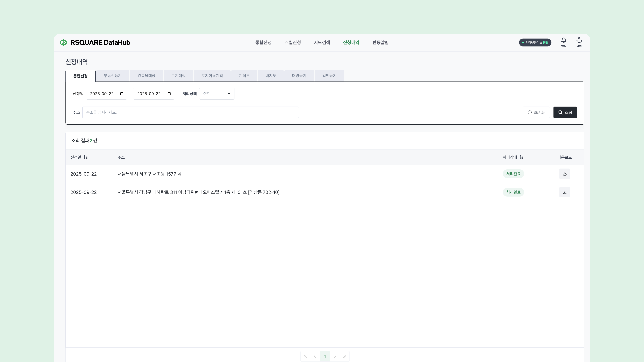This screenshot has height=362, width=644.
Task: Download the 테헤란로 311 row result
Action: pos(565,192)
